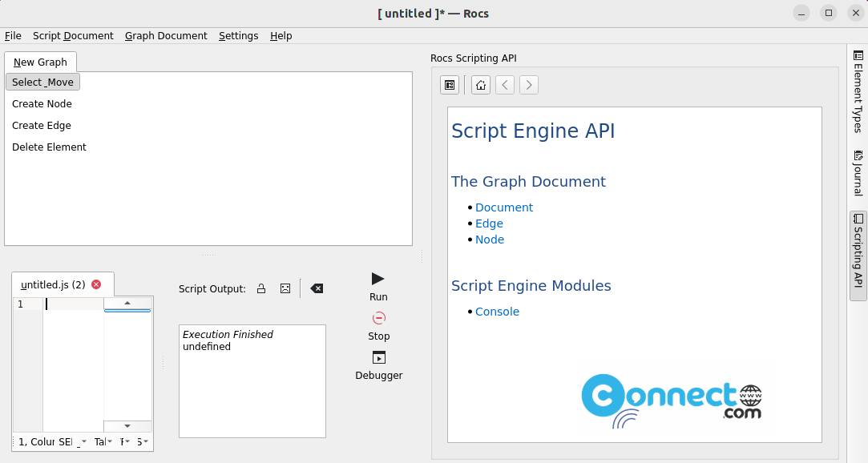Toggle debug output image icon next to lock
868x463 pixels.
point(285,288)
